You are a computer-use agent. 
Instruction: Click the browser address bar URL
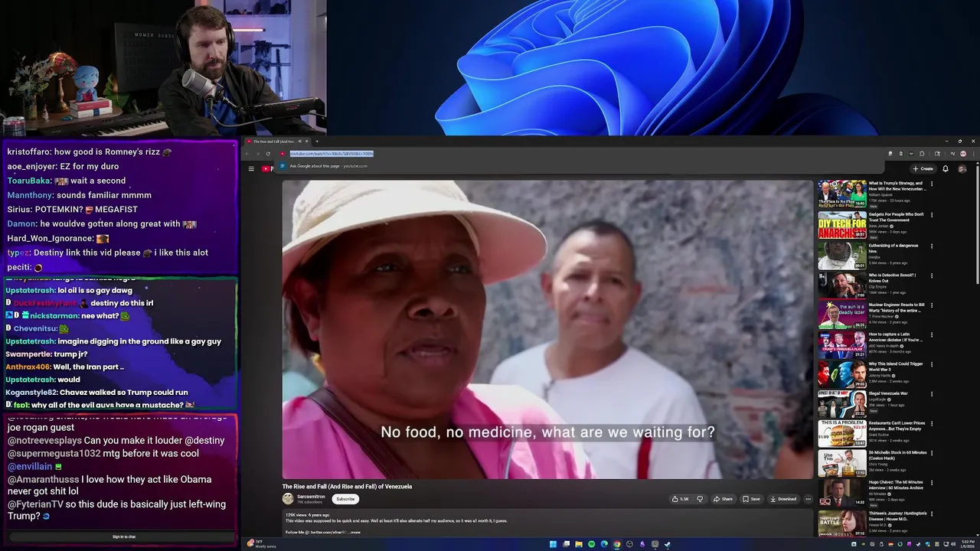332,154
